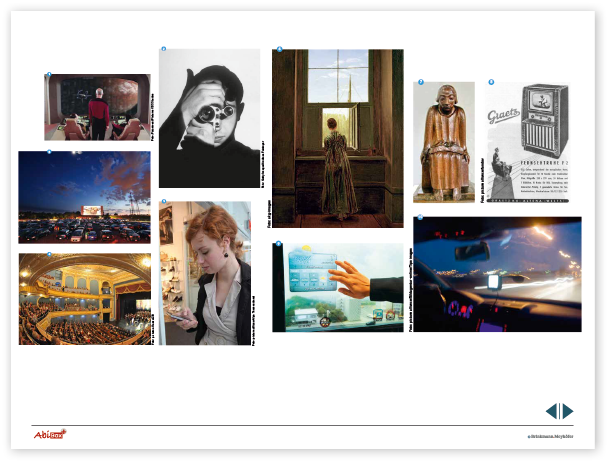609x463 pixels.
Task: Open the car dashboard night photo
Action: pyautogui.click(x=497, y=274)
